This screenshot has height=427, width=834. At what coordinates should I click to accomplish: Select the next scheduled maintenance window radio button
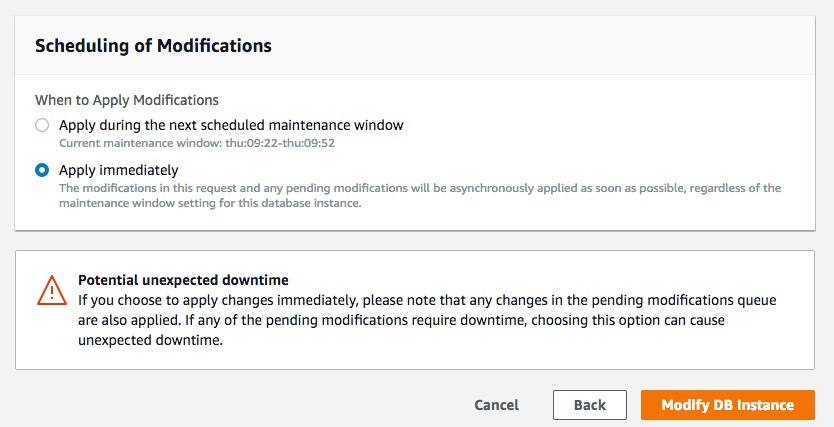[x=42, y=126]
